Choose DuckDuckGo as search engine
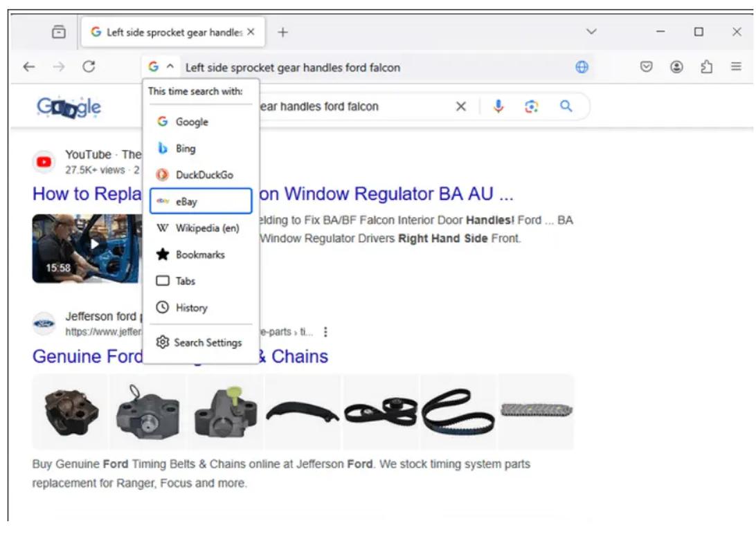The image size is (756, 534). (201, 175)
